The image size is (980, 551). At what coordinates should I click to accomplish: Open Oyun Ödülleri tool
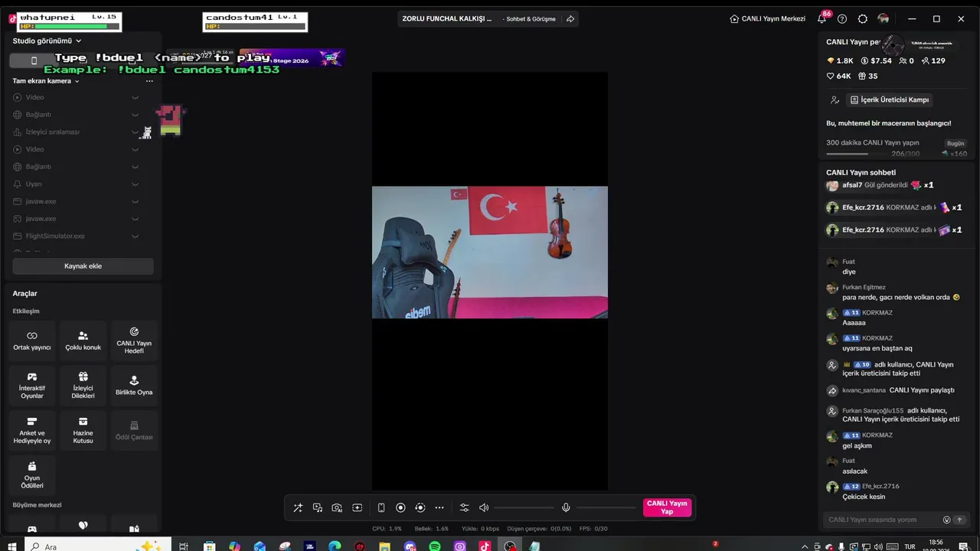[32, 475]
